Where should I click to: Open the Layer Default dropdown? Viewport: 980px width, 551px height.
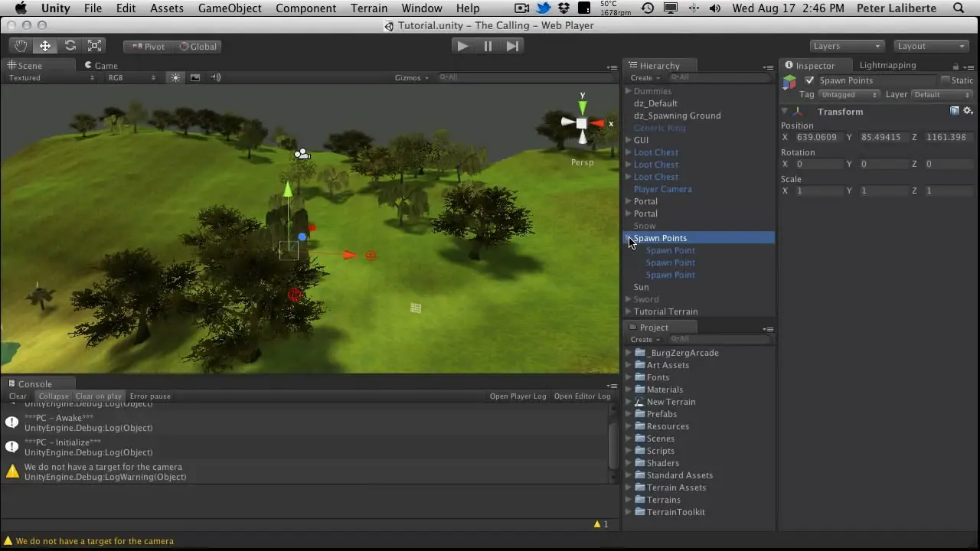pyautogui.click(x=941, y=95)
